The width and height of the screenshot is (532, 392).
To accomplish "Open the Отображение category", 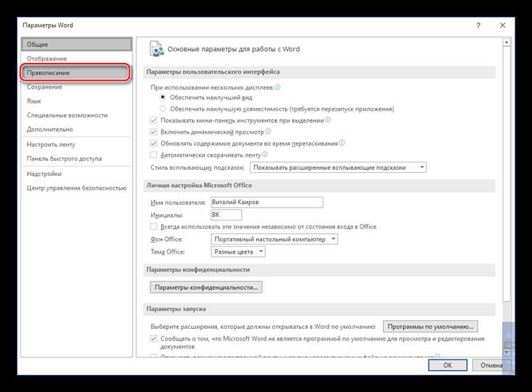I will [x=77, y=59].
